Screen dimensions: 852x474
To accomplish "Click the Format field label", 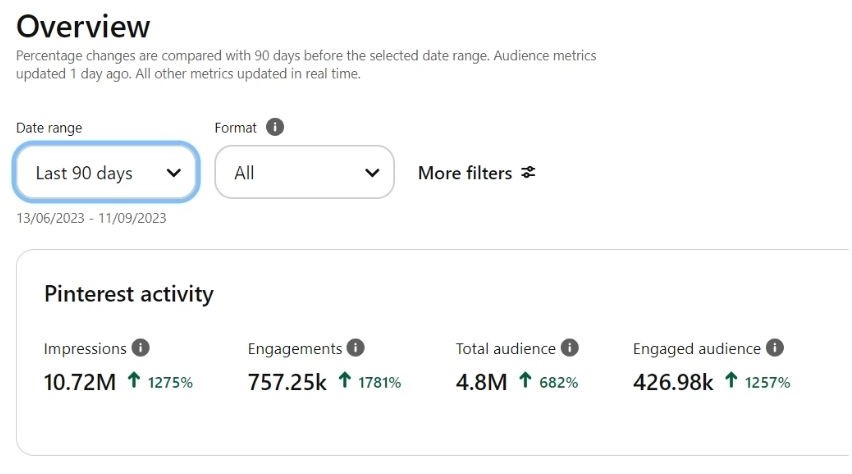I will [235, 128].
